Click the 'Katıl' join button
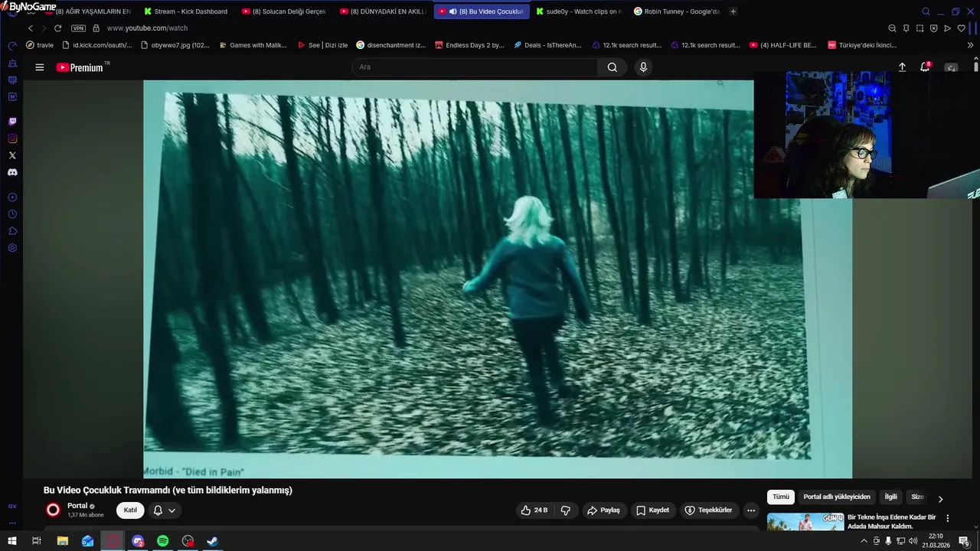Image resolution: width=980 pixels, height=551 pixels. [131, 510]
